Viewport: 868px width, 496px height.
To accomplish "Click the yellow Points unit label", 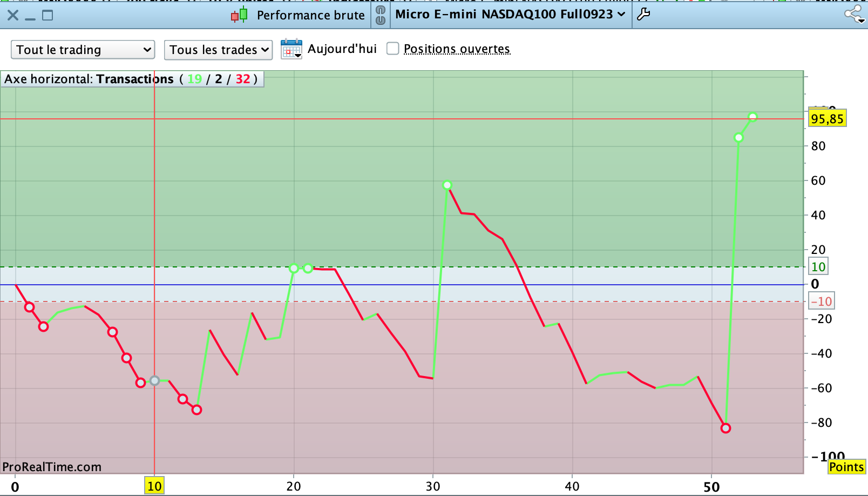I will 846,467.
